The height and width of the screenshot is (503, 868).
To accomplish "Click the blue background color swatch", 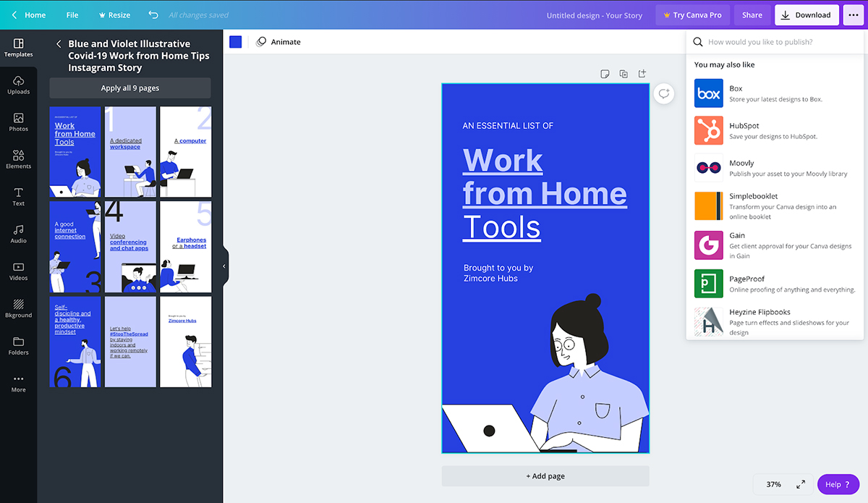I will (235, 42).
